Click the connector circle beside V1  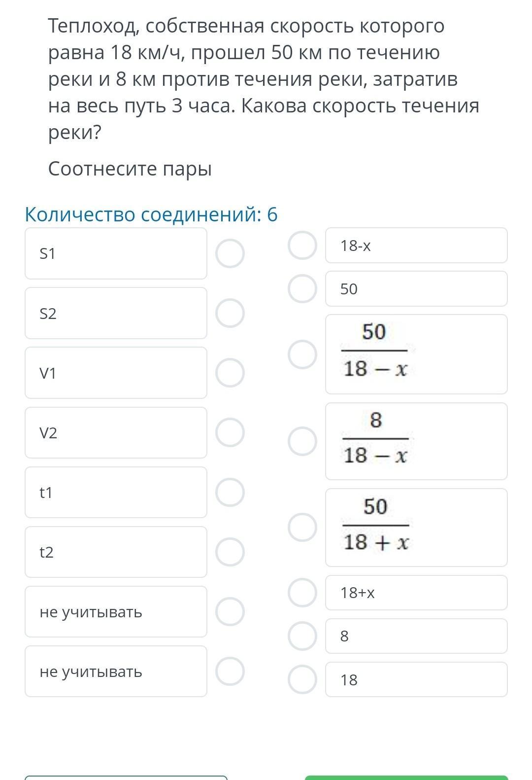tap(230, 373)
